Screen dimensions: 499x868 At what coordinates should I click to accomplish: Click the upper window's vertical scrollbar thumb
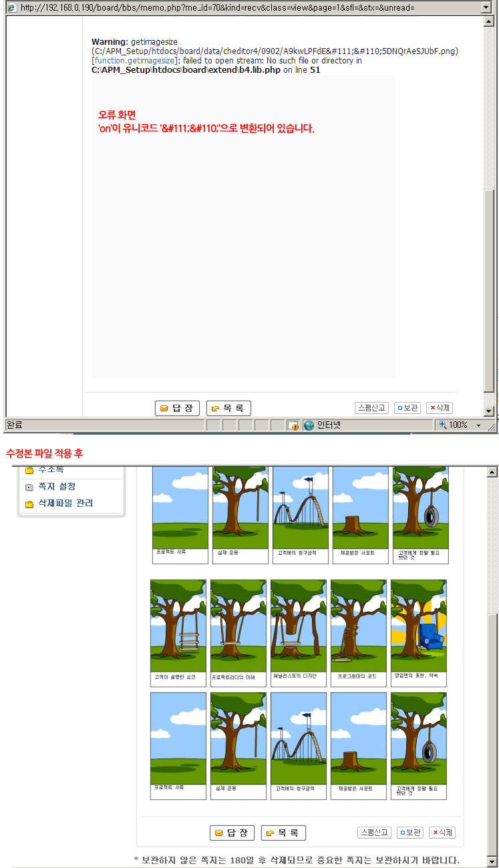point(489,292)
